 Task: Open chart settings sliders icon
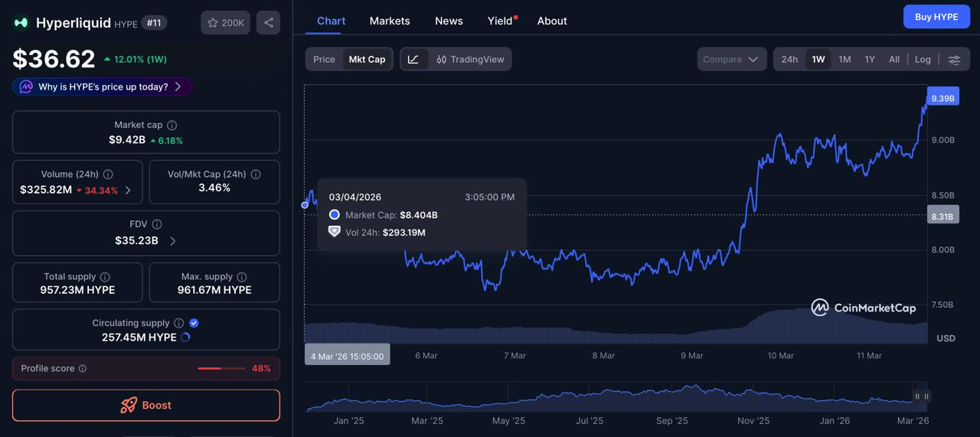[x=954, y=60]
